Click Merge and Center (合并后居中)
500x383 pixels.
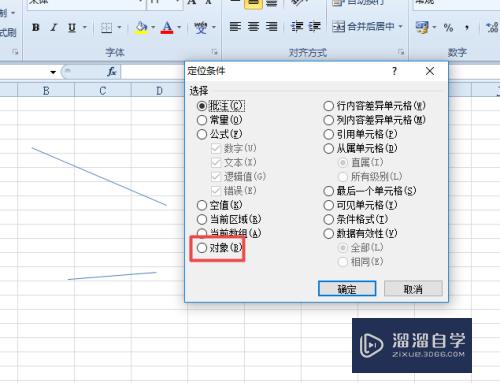pyautogui.click(x=363, y=26)
